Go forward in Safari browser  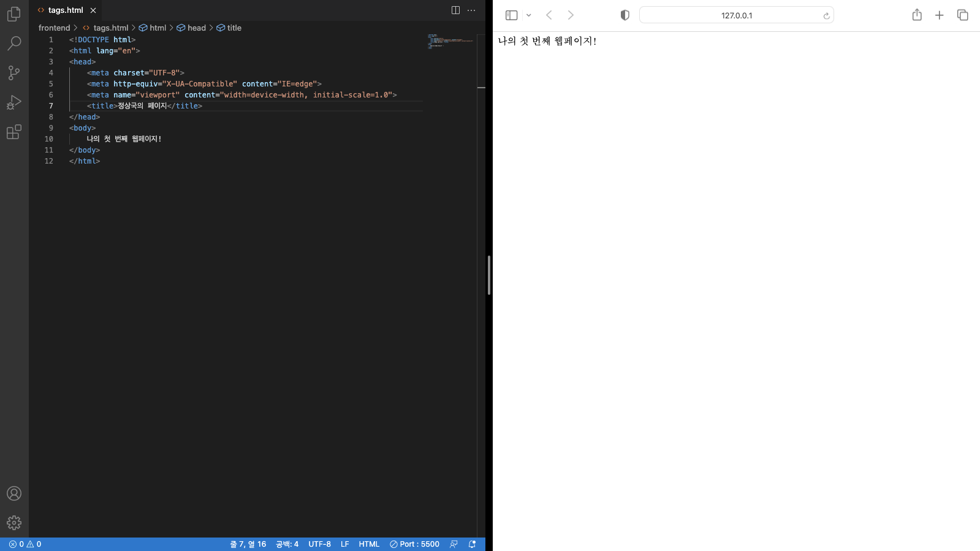[x=571, y=15]
